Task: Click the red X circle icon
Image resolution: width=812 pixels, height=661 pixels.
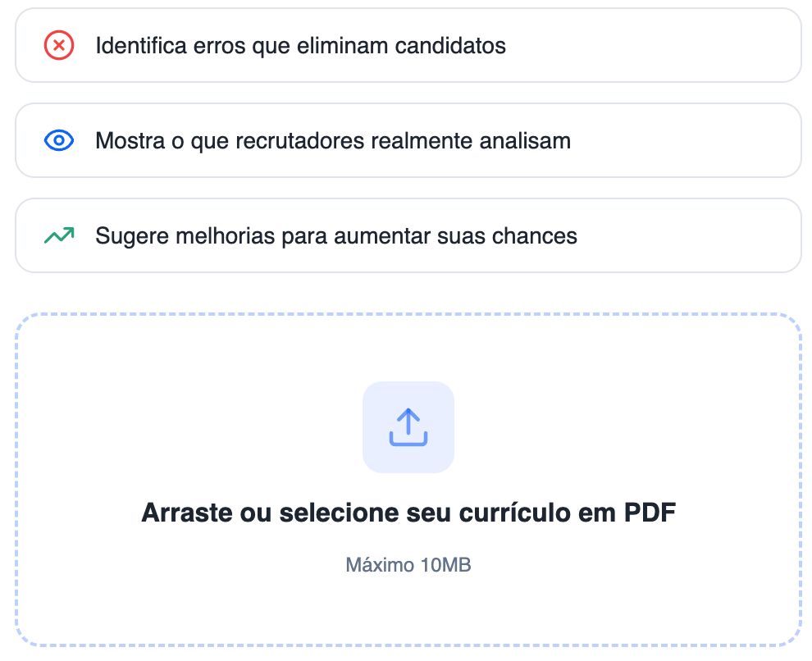Action: [x=59, y=46]
